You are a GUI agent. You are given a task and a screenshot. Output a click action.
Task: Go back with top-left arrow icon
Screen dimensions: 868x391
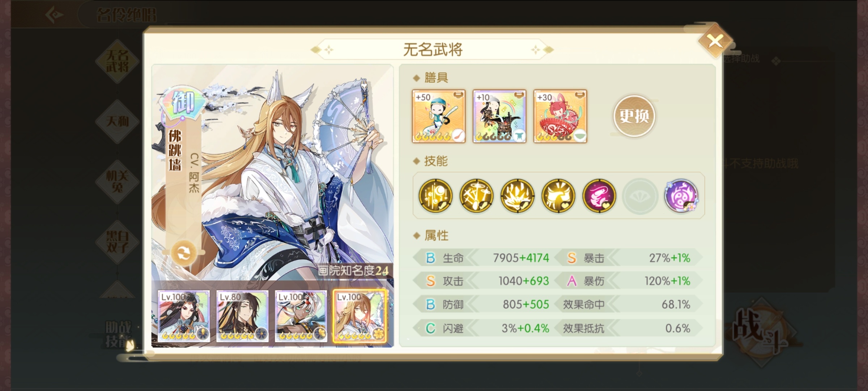point(55,15)
